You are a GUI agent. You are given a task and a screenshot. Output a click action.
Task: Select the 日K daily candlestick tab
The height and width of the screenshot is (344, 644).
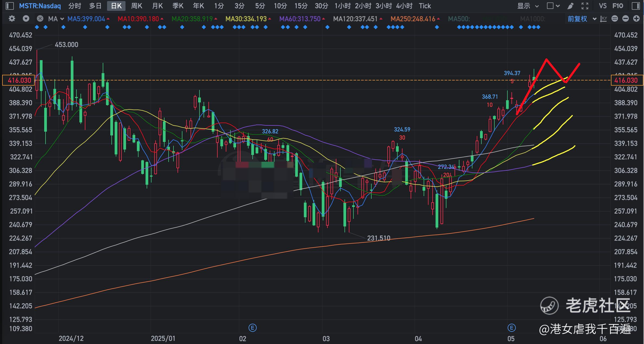(116, 6)
